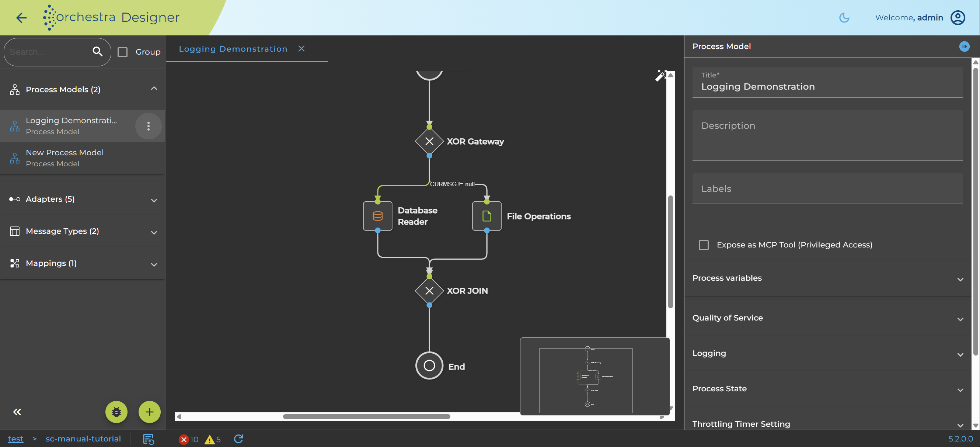Open options menu for Logging Demonstration

coord(149,126)
